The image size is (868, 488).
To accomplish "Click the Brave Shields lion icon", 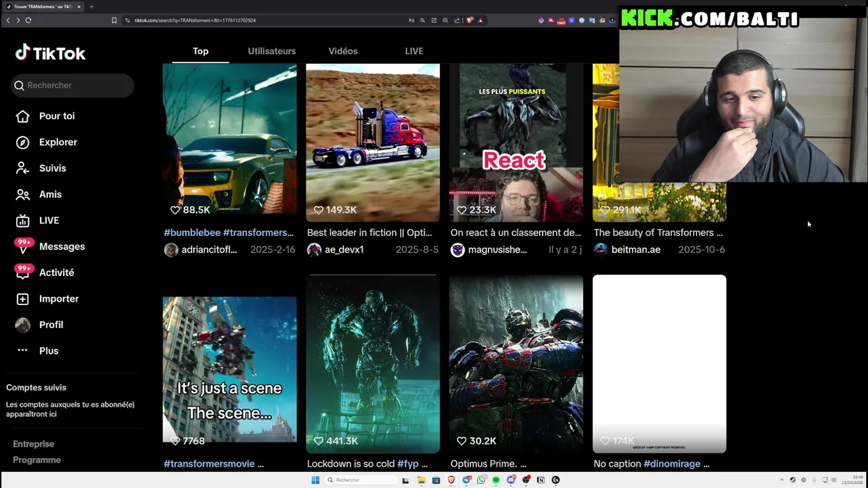I will tap(469, 20).
